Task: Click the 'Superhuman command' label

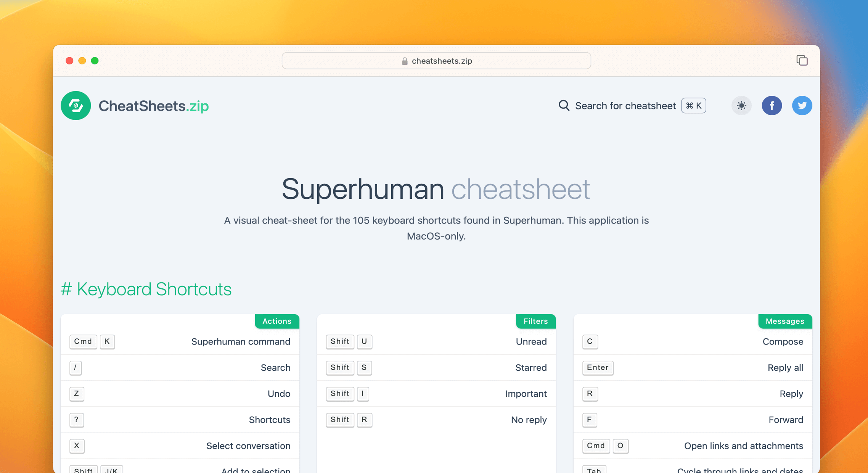Action: [241, 341]
